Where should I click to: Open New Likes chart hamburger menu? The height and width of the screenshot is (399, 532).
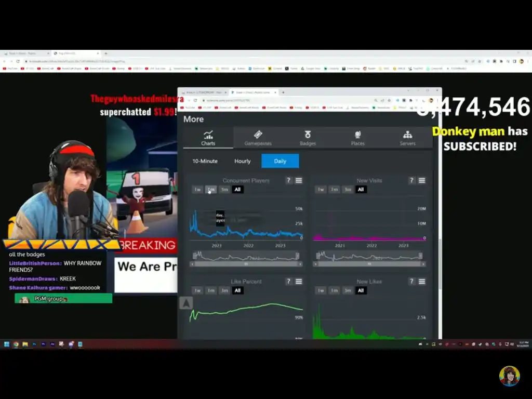(422, 281)
